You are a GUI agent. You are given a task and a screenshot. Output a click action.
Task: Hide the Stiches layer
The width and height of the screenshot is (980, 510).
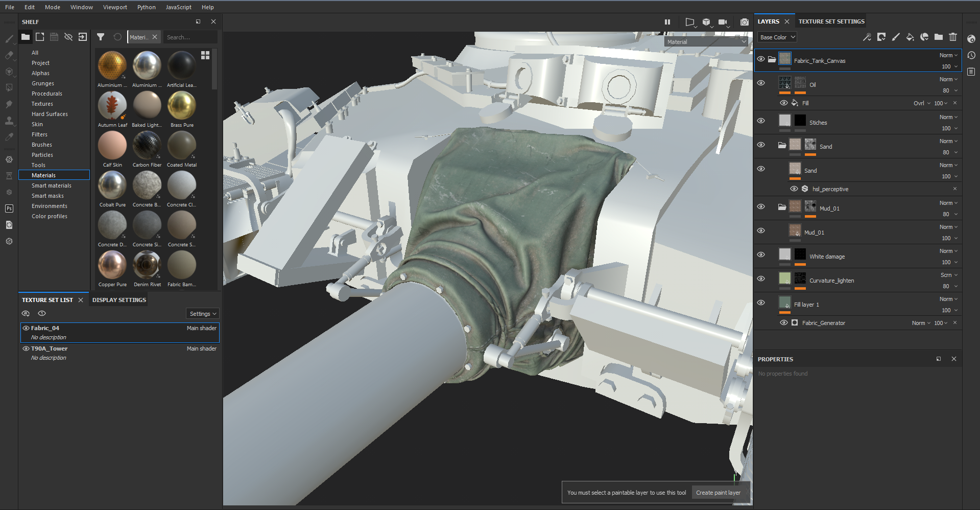[x=761, y=121]
